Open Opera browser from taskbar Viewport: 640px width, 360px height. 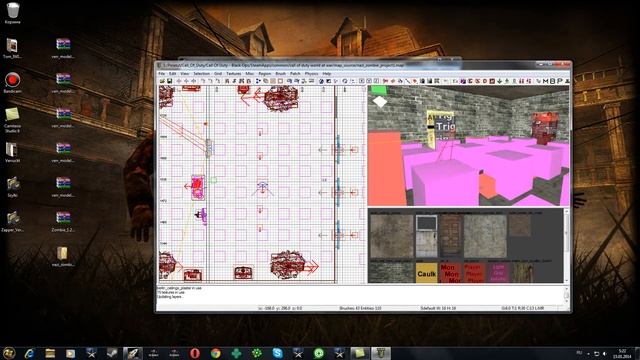tap(195, 353)
